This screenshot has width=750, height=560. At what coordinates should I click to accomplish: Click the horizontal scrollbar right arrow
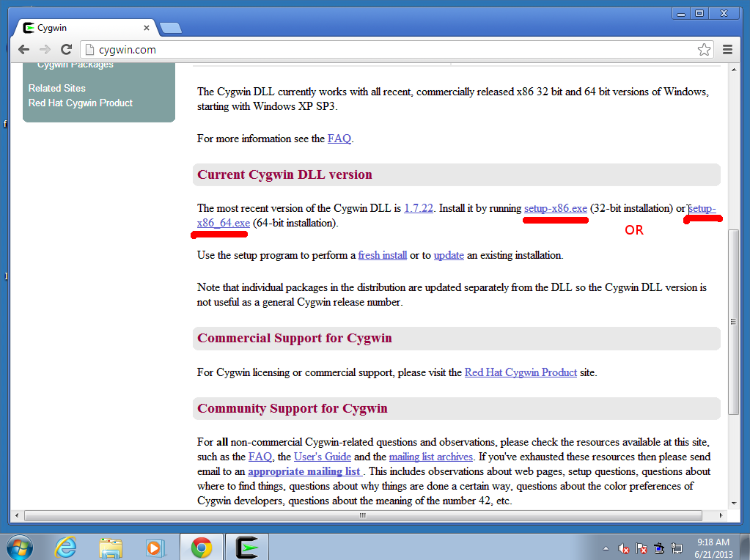[x=721, y=515]
